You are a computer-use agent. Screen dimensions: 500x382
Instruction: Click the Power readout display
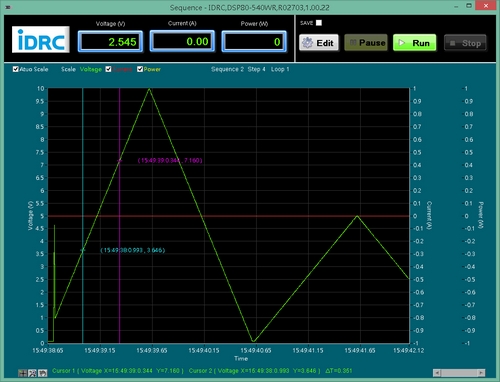254,42
